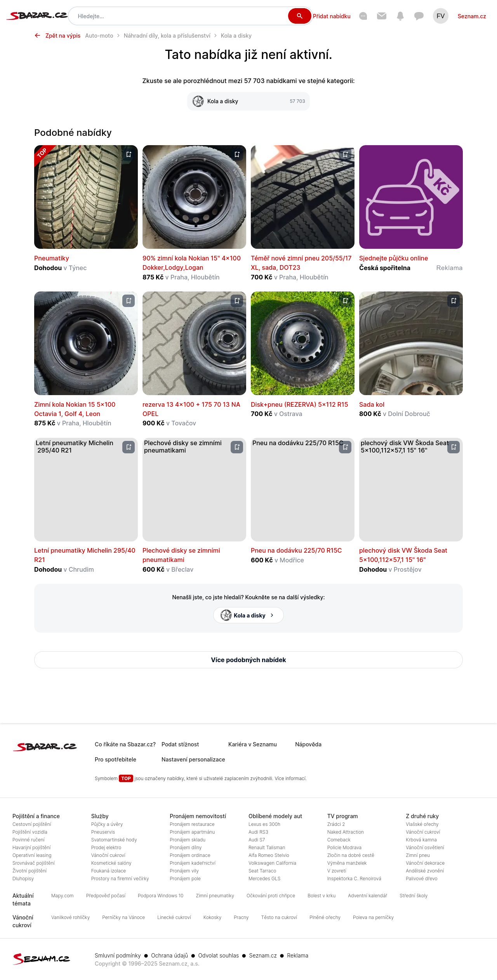Open the envelope mail icon in header
Image resolution: width=497 pixels, height=980 pixels.
click(382, 16)
